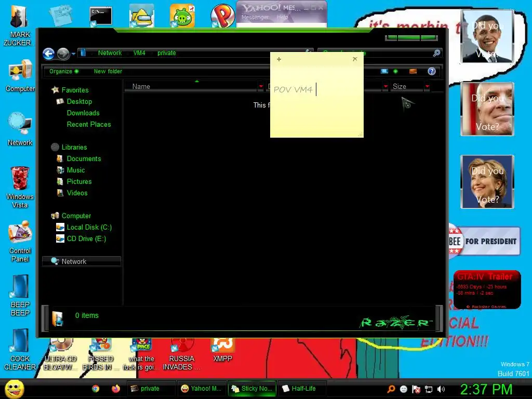
Task: Select the red P ball desktop icon
Action: (222, 16)
